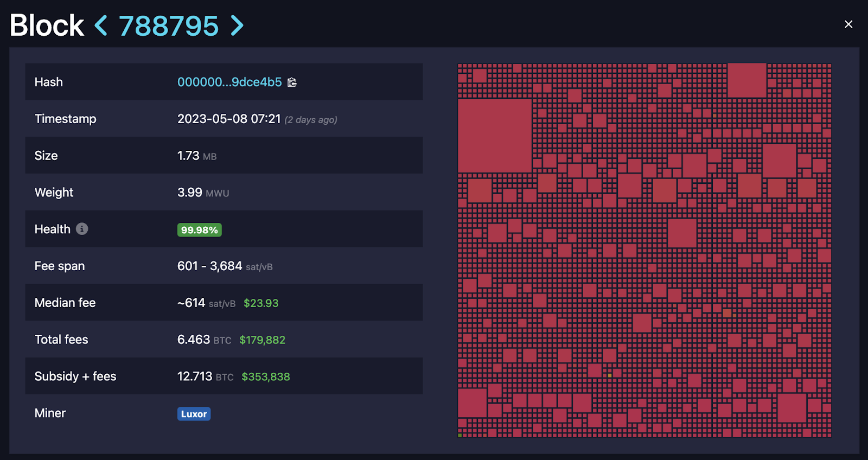Copy the block hash to clipboard

292,82
